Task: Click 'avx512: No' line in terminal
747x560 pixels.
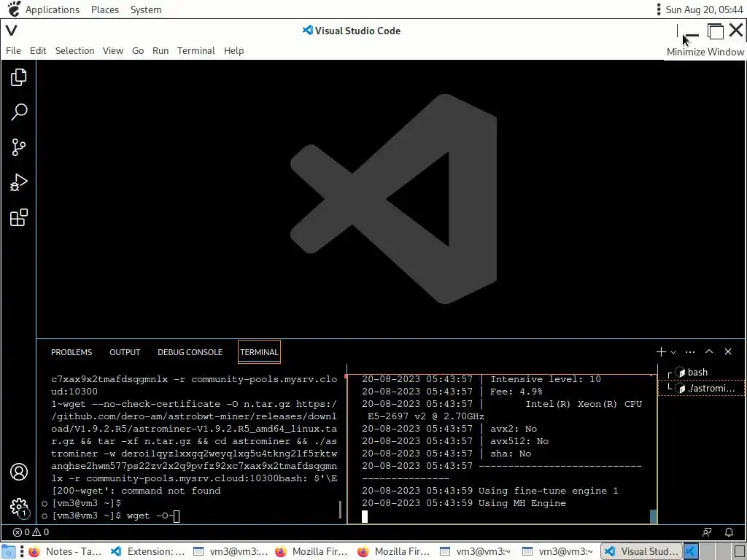Action: [x=519, y=441]
